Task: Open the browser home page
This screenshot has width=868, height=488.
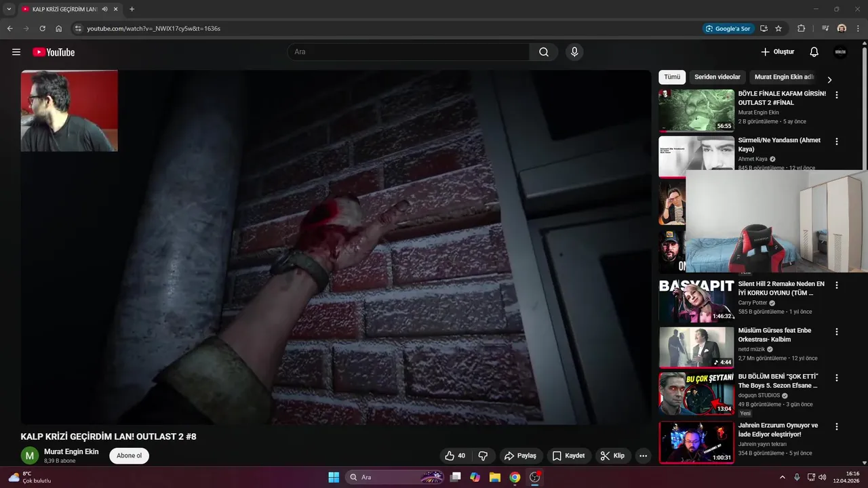Action: click(x=59, y=28)
